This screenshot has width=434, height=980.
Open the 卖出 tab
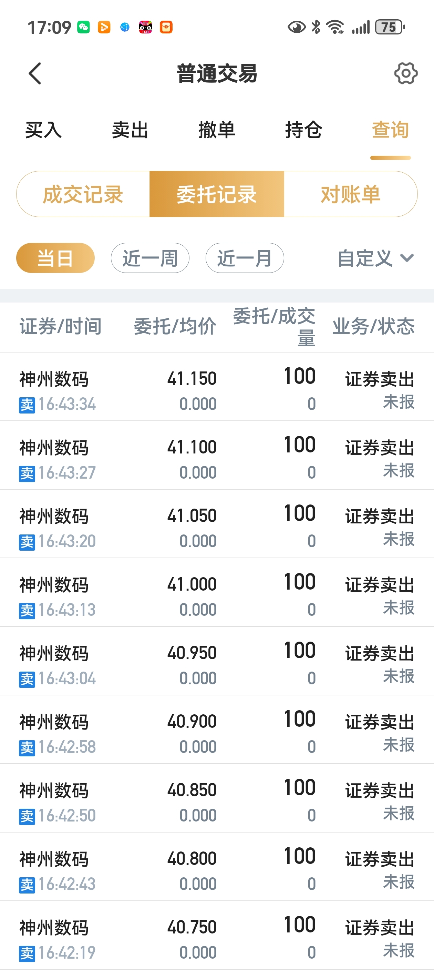tap(130, 130)
